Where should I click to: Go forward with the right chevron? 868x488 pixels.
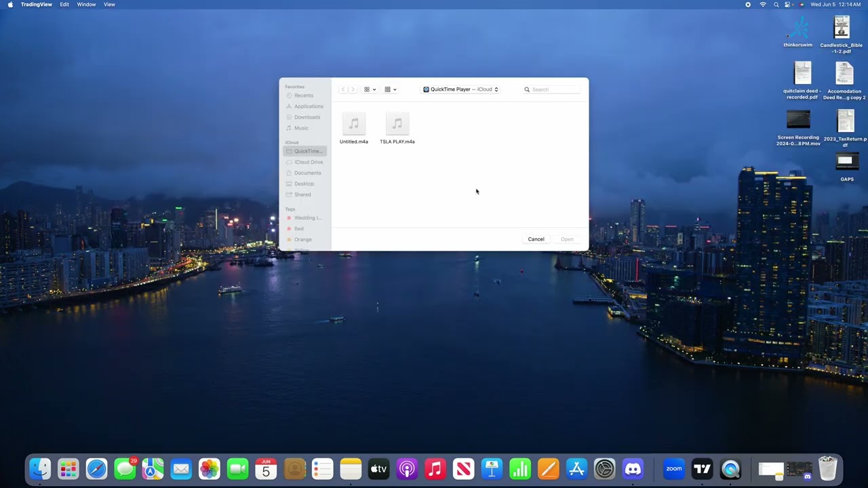click(352, 89)
